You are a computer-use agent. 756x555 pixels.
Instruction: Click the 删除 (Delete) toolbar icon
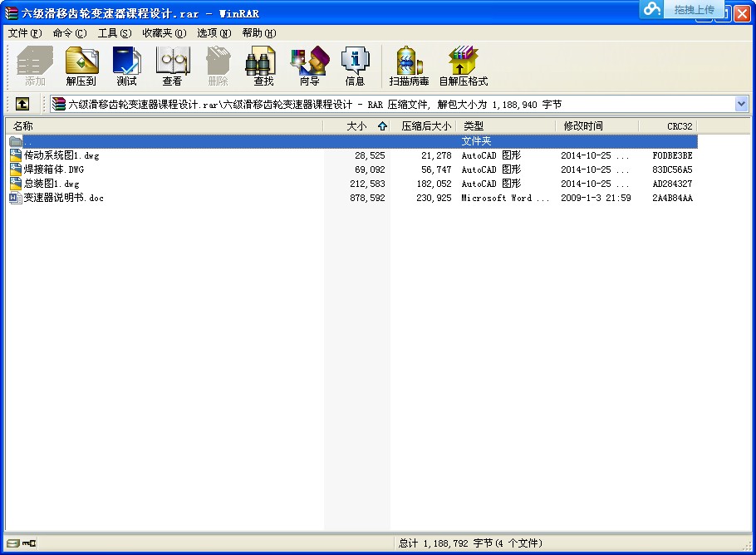coord(218,66)
